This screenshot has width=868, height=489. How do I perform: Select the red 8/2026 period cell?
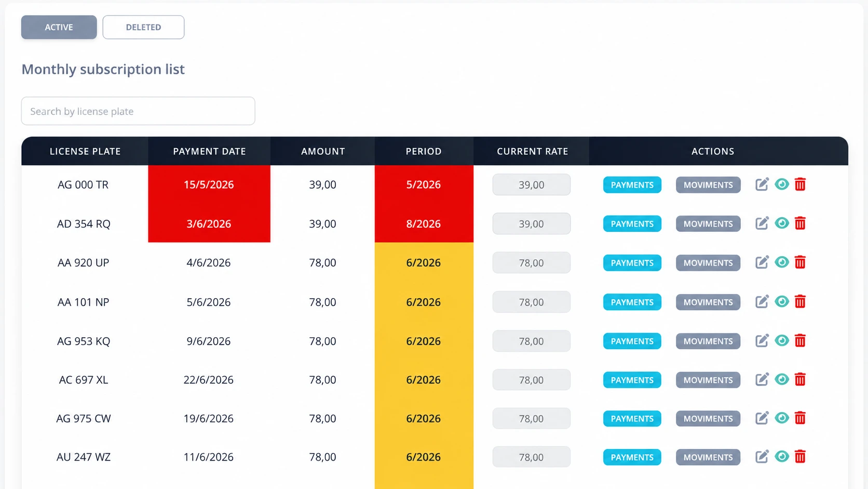point(424,223)
